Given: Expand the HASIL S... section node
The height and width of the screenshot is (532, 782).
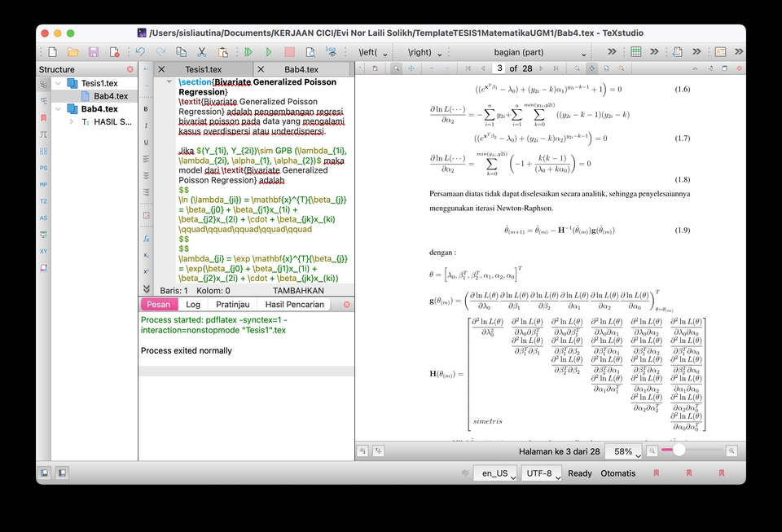Looking at the screenshot, I should (x=72, y=121).
